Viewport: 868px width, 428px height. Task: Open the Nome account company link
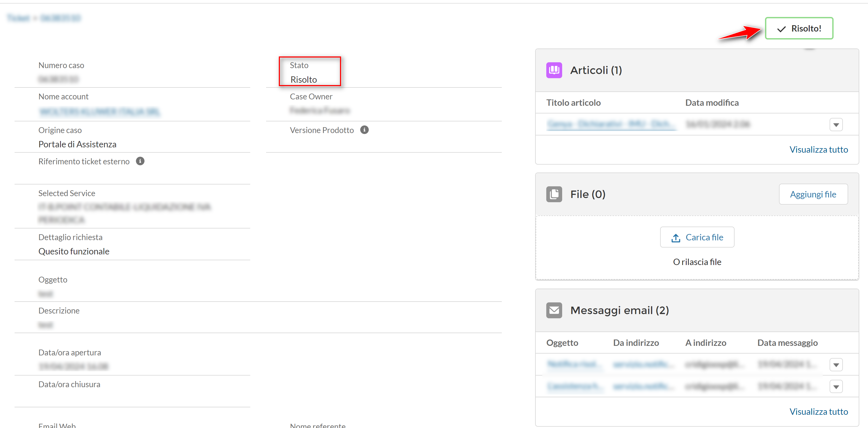[x=99, y=111]
